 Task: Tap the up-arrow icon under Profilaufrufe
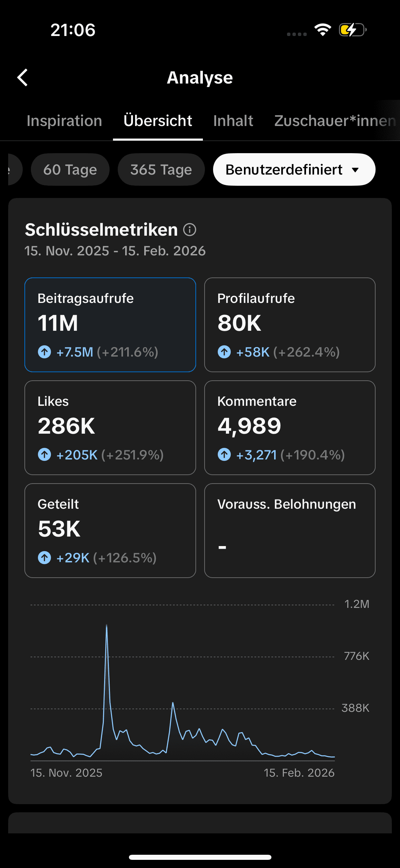coord(224,352)
